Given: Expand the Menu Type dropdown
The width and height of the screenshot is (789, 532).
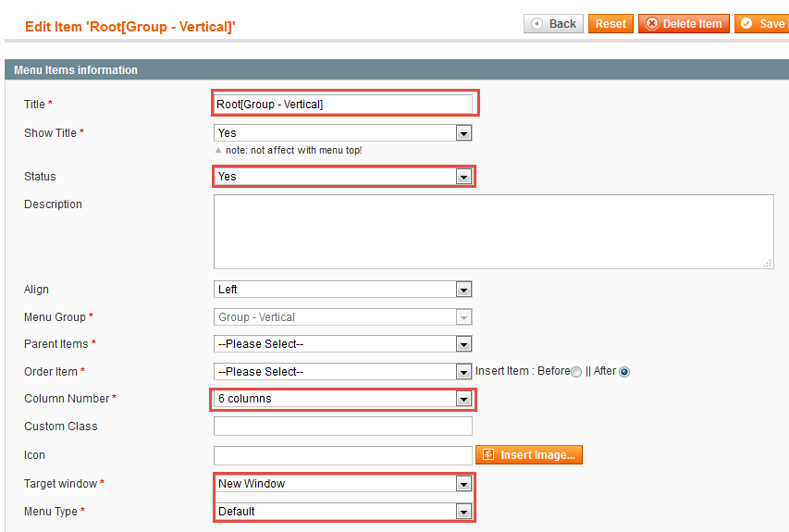Looking at the screenshot, I should 342,512.
